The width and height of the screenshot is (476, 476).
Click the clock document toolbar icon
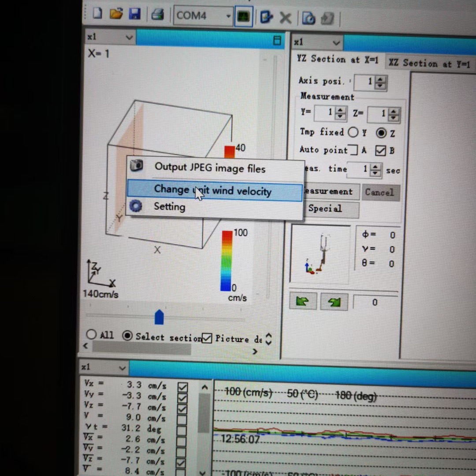click(x=309, y=19)
